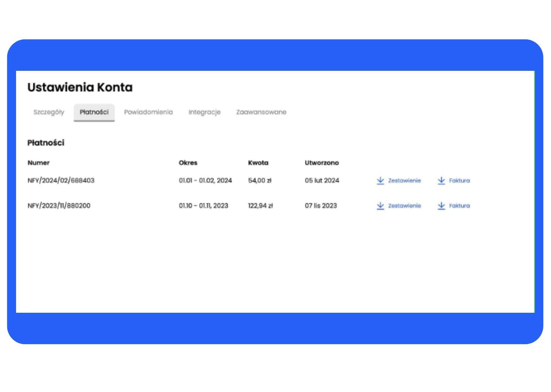The height and width of the screenshot is (392, 551).
Task: Click invoice number NFY/2023/11/880200
Action: pyautogui.click(x=59, y=206)
